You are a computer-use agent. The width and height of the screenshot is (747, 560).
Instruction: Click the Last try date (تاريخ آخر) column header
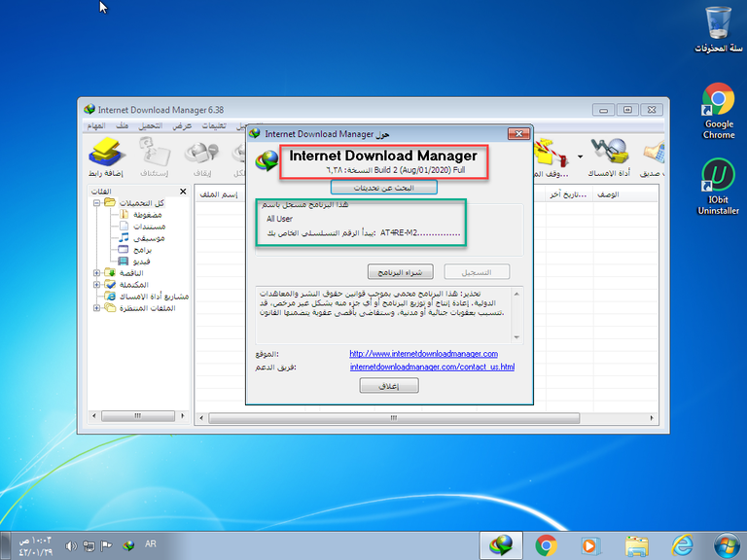coord(568,194)
